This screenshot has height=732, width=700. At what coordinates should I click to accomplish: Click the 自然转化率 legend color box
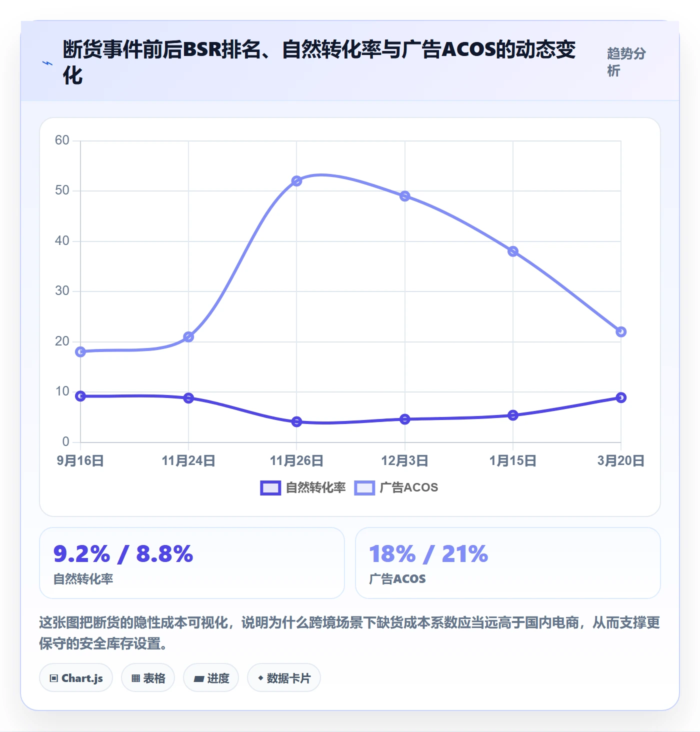coord(270,487)
